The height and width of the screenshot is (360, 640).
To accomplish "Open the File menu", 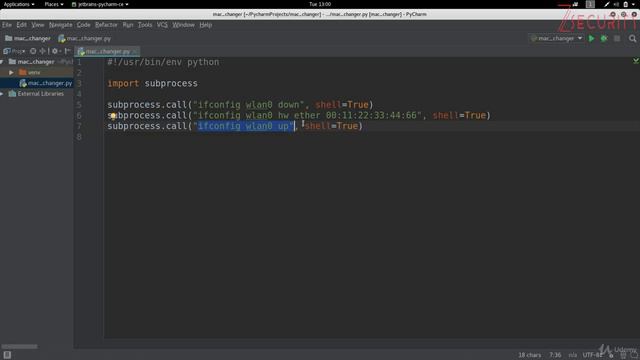I will coord(7,25).
